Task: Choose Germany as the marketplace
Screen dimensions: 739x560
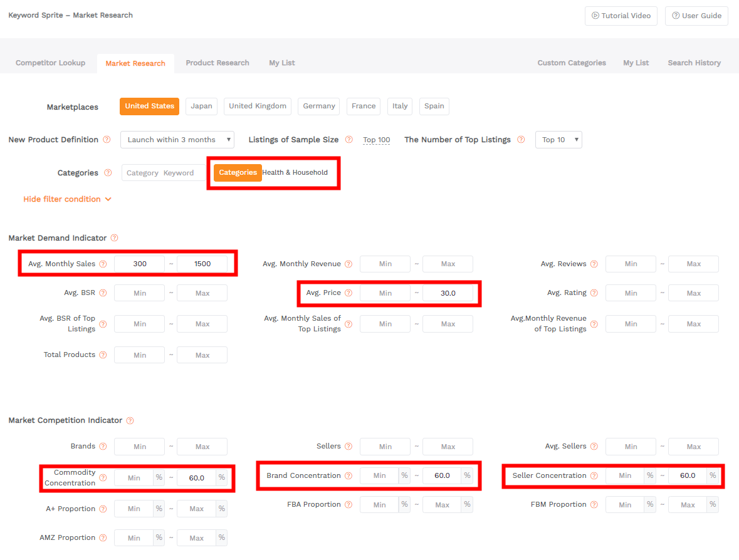Action: [x=318, y=106]
